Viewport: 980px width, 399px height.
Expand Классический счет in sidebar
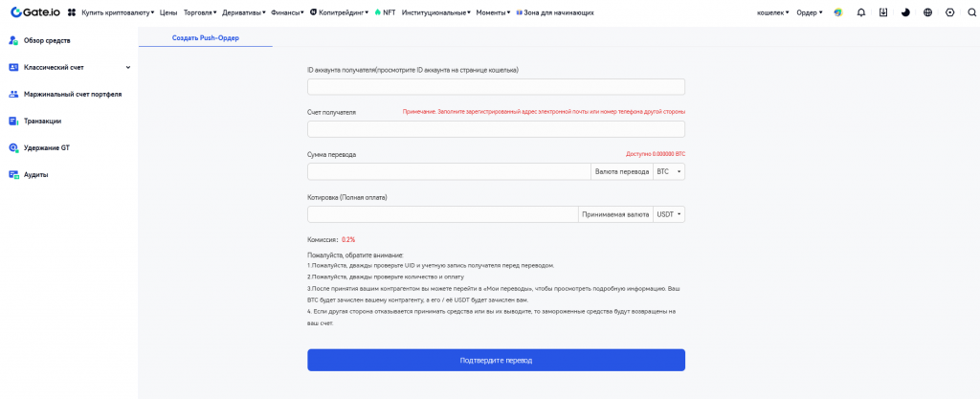(69, 67)
